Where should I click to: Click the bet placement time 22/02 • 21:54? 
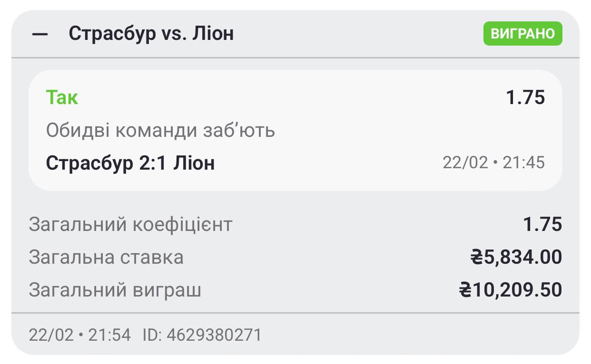pos(79,335)
